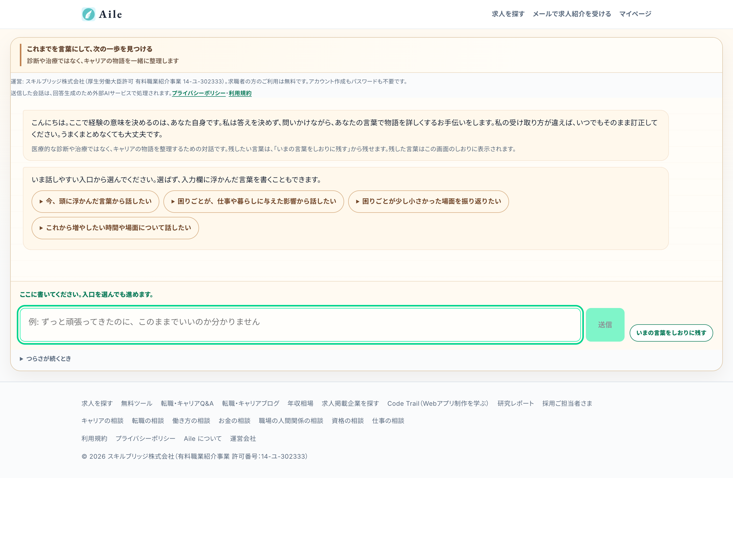Image resolution: width=733 pixels, height=560 pixels.
Task: Open the 利用規約 link beside privacy policy
Action: tap(240, 93)
